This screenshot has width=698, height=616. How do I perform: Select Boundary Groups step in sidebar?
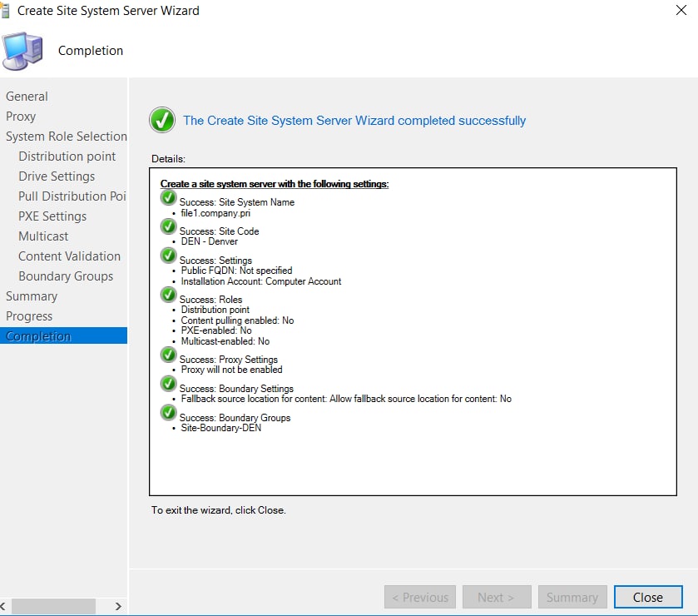tap(66, 276)
